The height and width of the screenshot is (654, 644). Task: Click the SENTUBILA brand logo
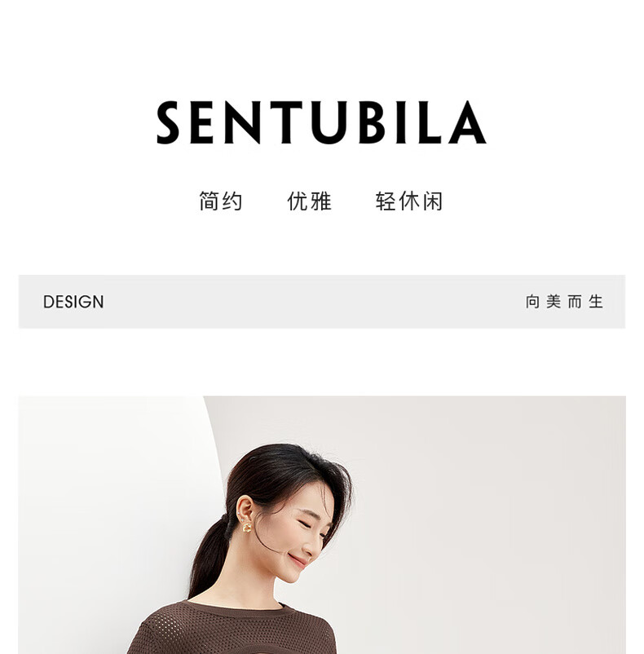coord(321,122)
